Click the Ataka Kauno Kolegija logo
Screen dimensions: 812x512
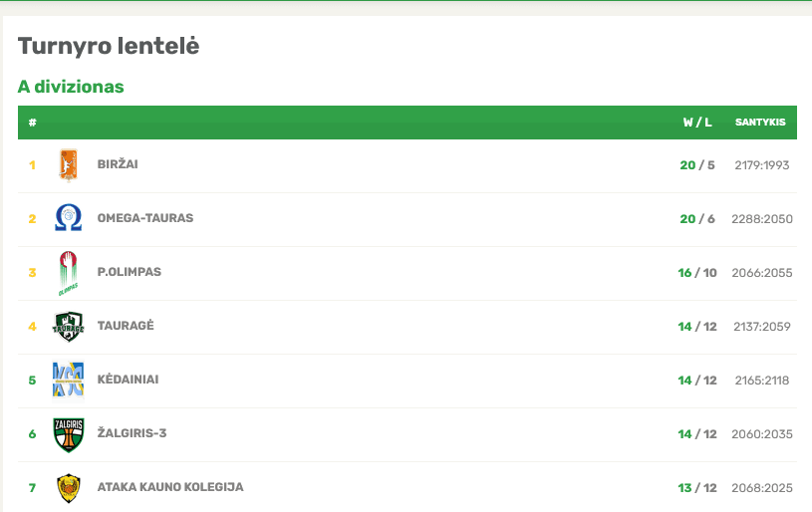pyautogui.click(x=68, y=488)
